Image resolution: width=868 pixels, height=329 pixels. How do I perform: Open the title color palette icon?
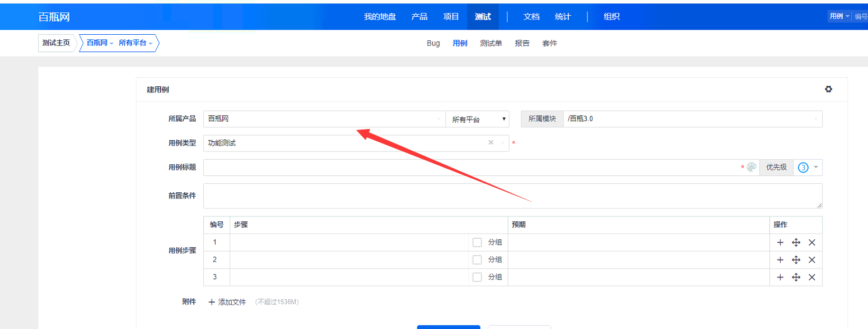click(x=752, y=167)
